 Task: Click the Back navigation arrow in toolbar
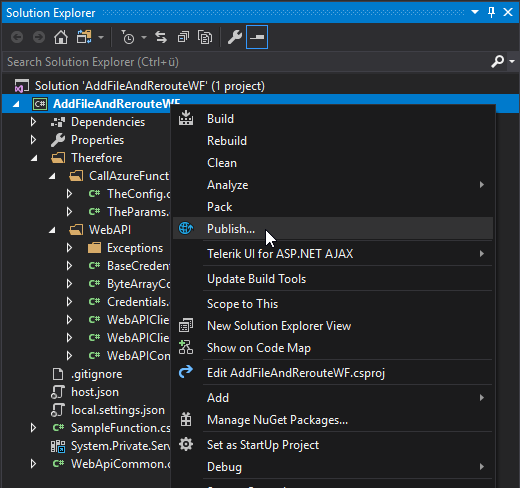click(x=17, y=37)
